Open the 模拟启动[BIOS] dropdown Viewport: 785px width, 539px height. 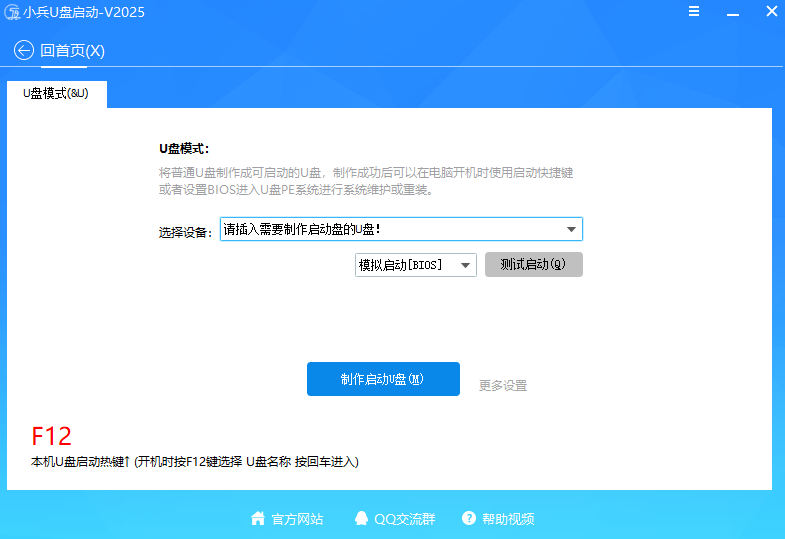pyautogui.click(x=416, y=265)
